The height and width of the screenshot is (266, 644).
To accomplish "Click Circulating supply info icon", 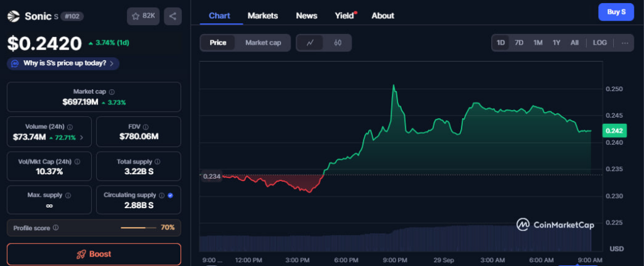I will coord(162,196).
